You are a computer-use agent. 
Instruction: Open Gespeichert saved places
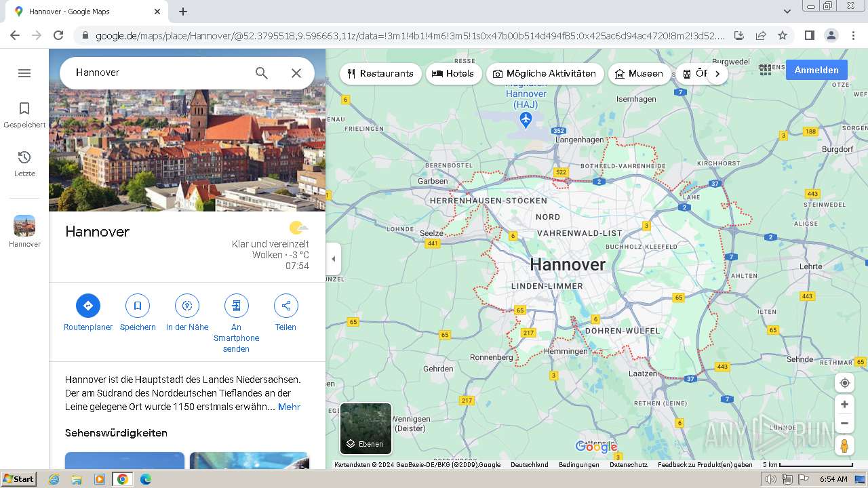(x=24, y=115)
